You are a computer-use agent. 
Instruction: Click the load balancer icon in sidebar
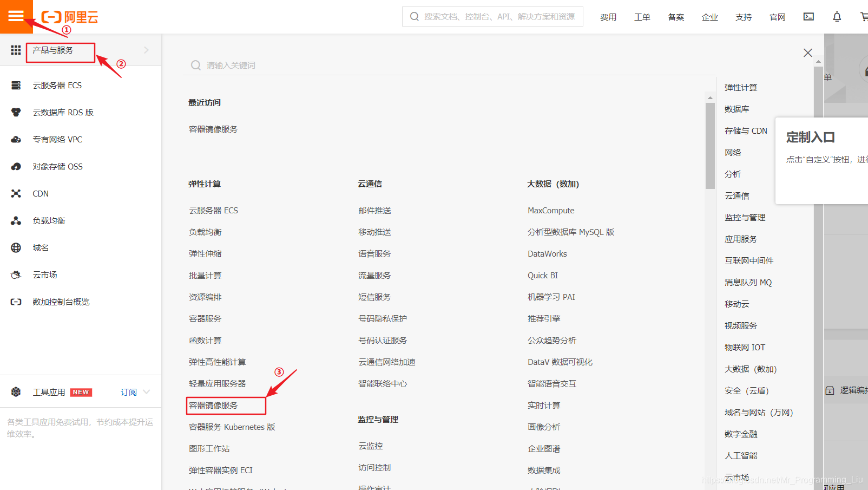pyautogui.click(x=16, y=221)
